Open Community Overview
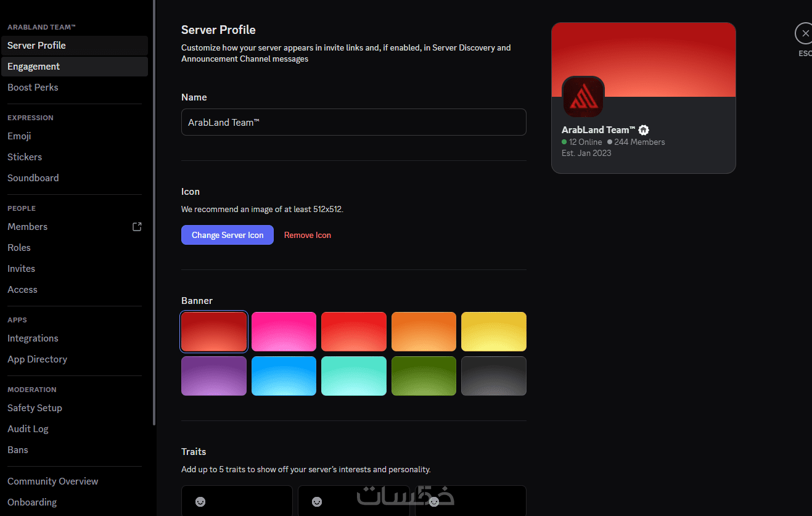This screenshot has width=812, height=516. coord(75,481)
